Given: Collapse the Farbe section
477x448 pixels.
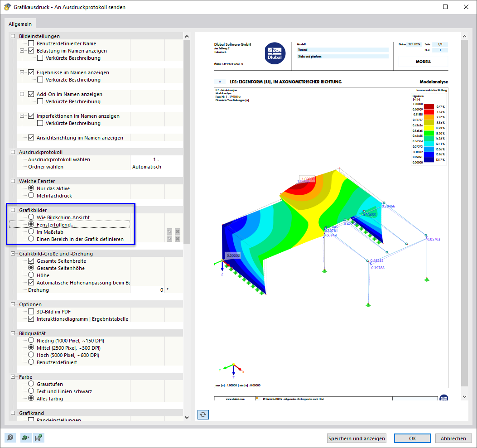Looking at the screenshot, I should tap(13, 377).
